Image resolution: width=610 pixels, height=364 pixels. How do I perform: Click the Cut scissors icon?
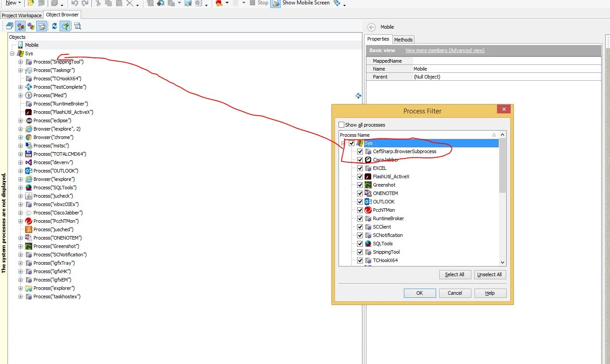coord(98,4)
